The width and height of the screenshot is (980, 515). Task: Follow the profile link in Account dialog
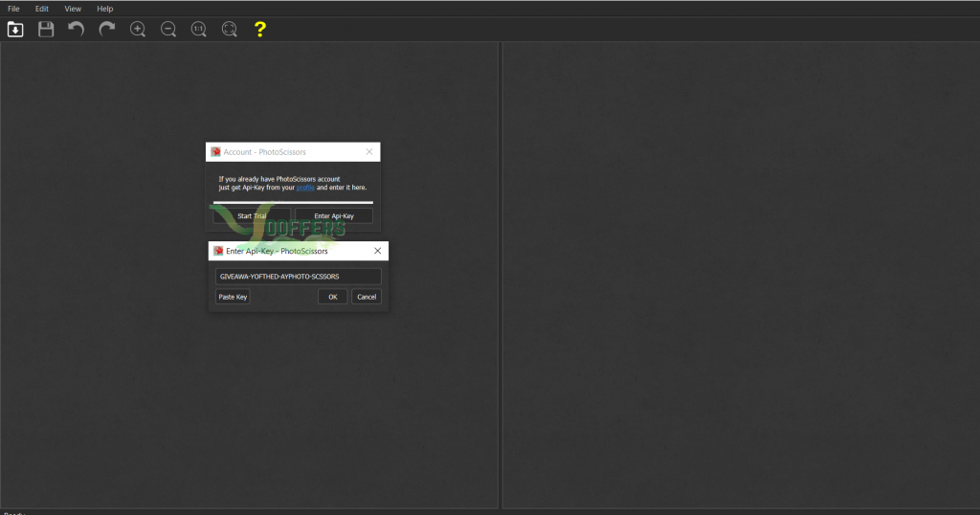coord(305,188)
